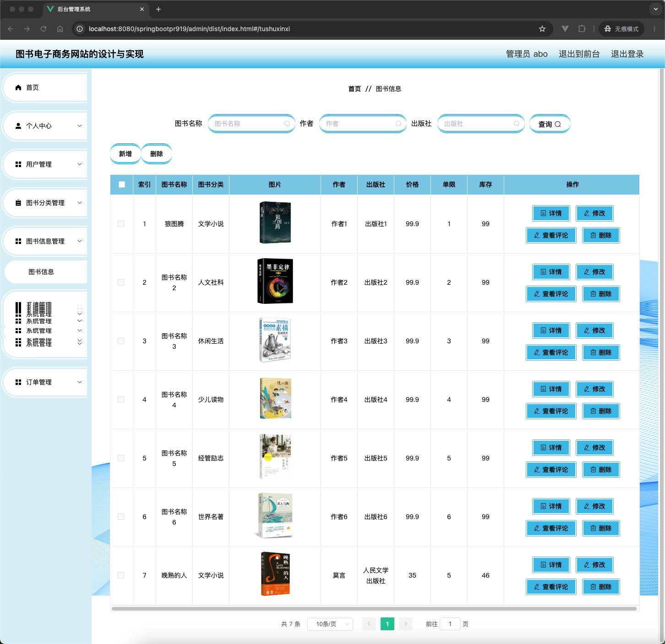Check the 图书名称4 row checkbox
Image resolution: width=665 pixels, height=644 pixels.
click(x=121, y=400)
